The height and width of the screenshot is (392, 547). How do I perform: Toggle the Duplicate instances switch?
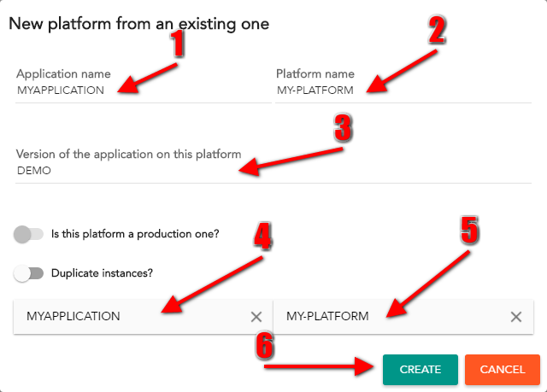tap(28, 273)
